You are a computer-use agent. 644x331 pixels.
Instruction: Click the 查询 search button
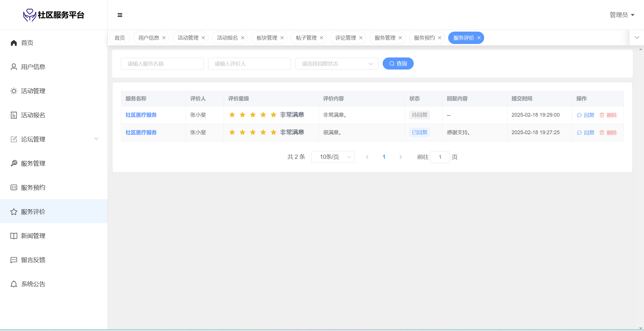click(398, 64)
